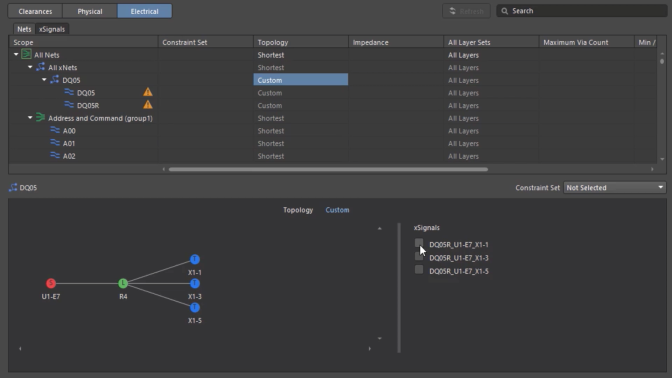Click the All xNets icon
The image size is (672, 378).
[41, 67]
